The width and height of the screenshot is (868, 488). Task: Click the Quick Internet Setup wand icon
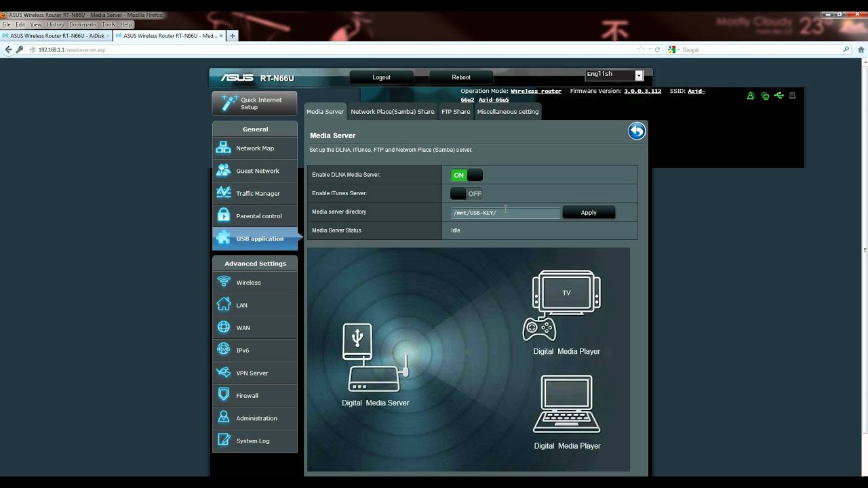pyautogui.click(x=229, y=103)
